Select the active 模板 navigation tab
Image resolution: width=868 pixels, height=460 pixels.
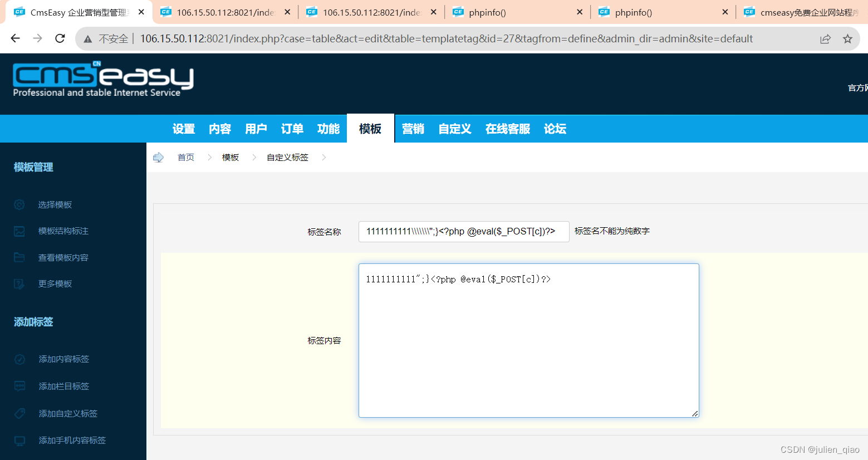pos(370,129)
